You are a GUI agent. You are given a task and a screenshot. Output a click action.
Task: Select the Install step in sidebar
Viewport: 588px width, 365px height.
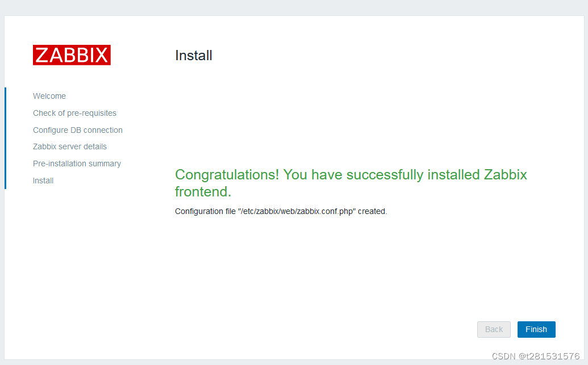point(43,181)
